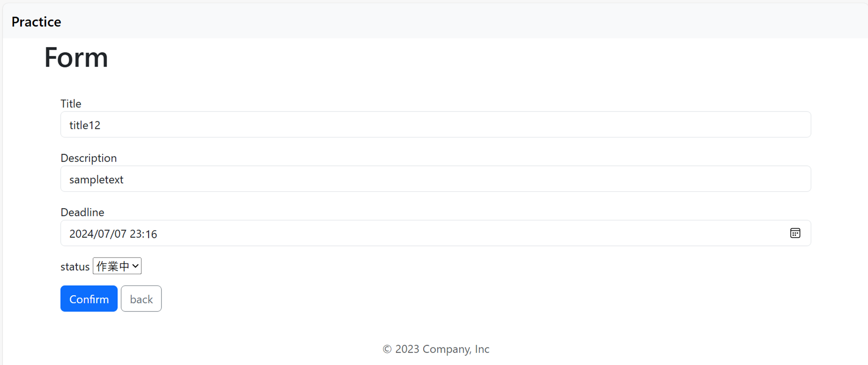Click the Practice brand link
The height and width of the screenshot is (365, 868).
36,22
